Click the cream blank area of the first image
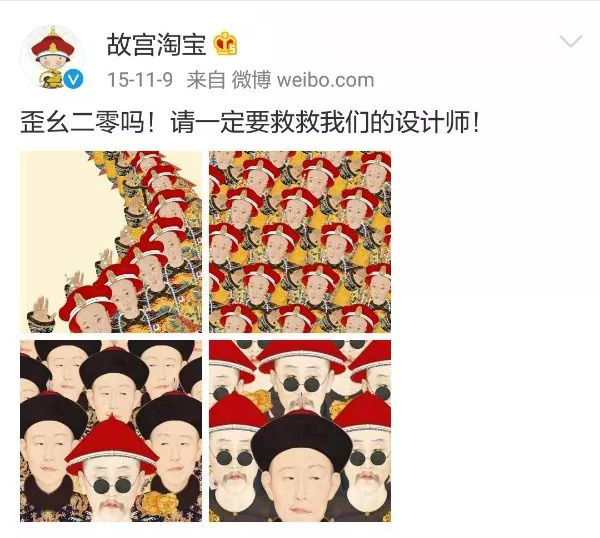 click(x=65, y=207)
